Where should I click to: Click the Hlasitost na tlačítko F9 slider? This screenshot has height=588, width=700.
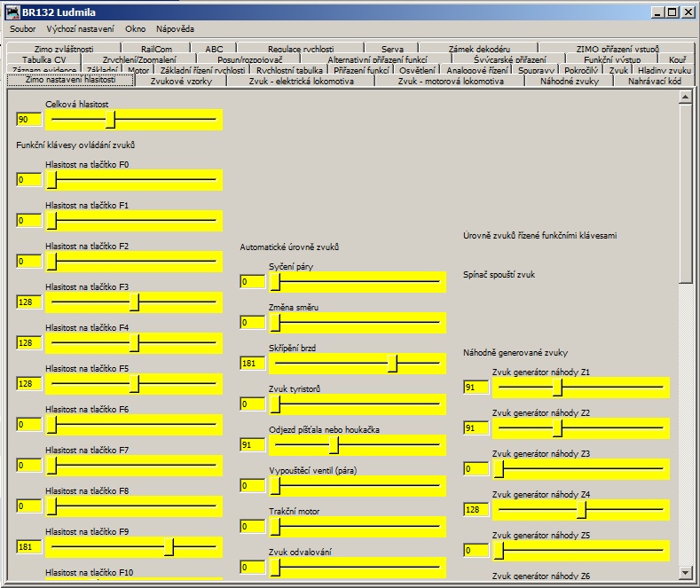click(x=133, y=547)
